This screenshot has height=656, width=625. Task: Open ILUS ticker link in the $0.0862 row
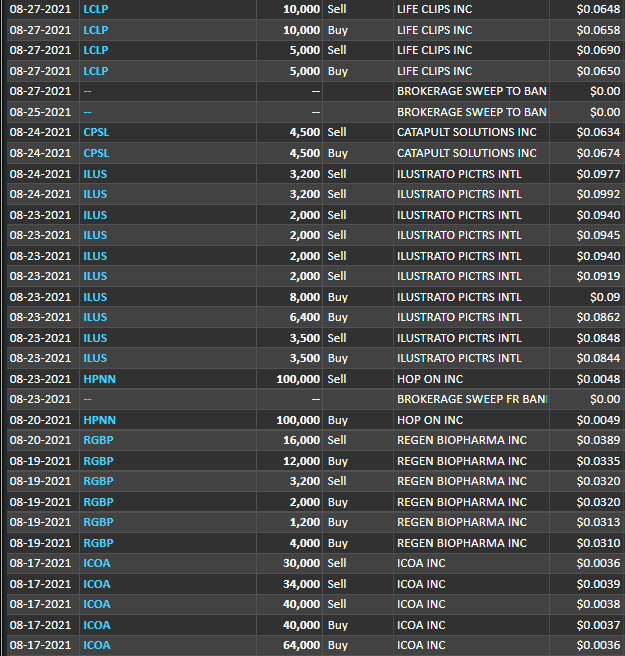click(95, 317)
